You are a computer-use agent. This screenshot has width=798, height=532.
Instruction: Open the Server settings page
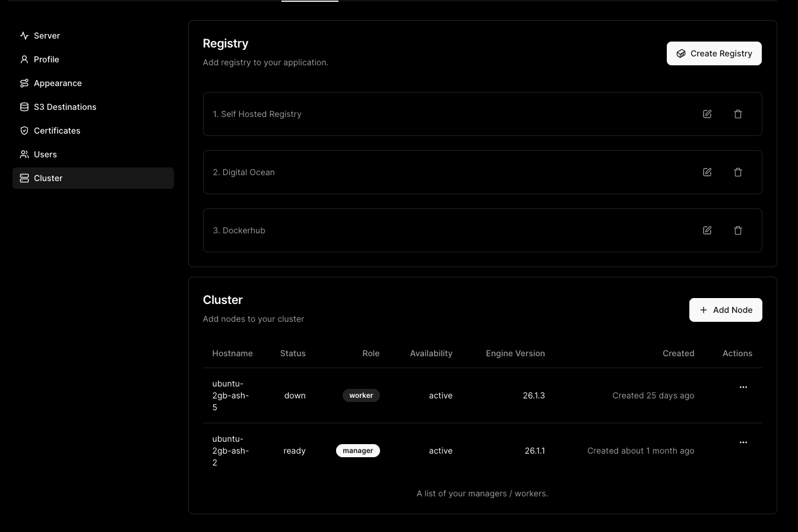pos(93,36)
